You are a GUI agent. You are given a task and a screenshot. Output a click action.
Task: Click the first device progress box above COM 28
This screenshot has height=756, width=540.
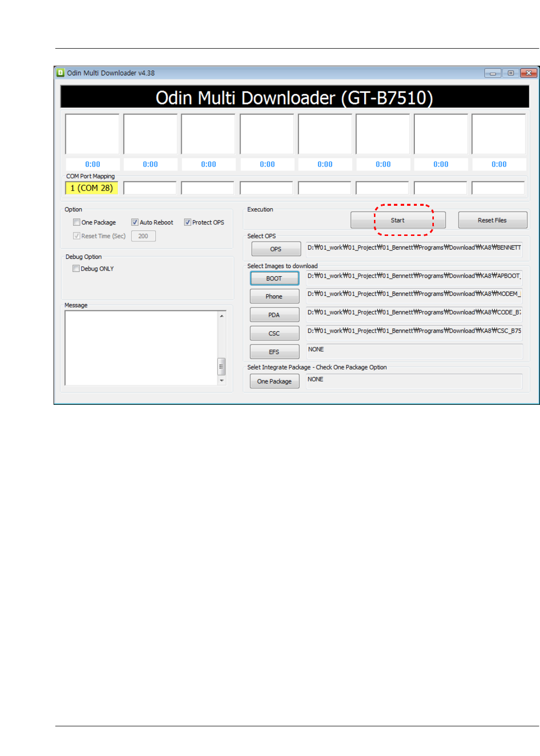tap(92, 134)
